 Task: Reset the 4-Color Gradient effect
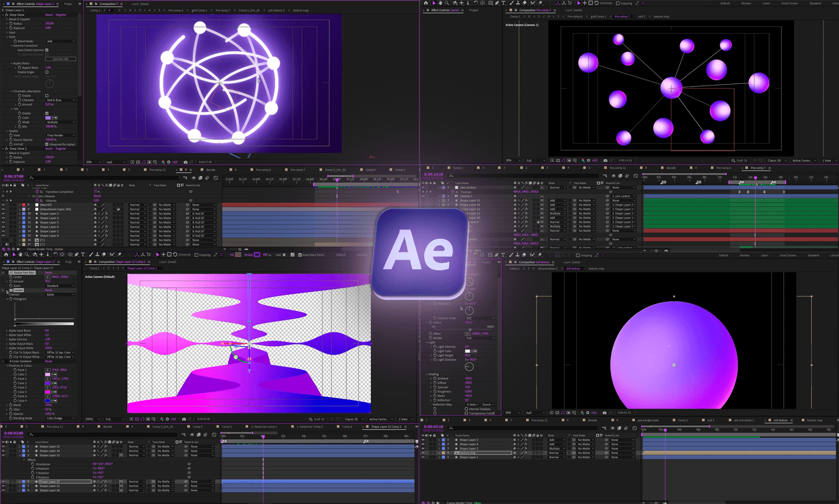(49, 361)
